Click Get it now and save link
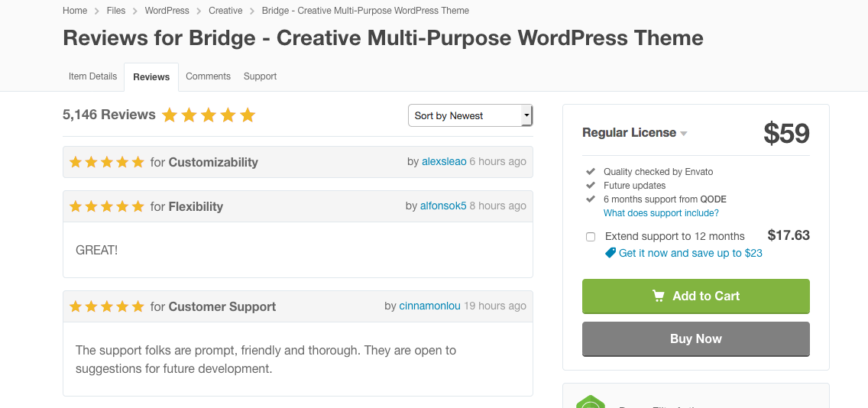 [690, 253]
